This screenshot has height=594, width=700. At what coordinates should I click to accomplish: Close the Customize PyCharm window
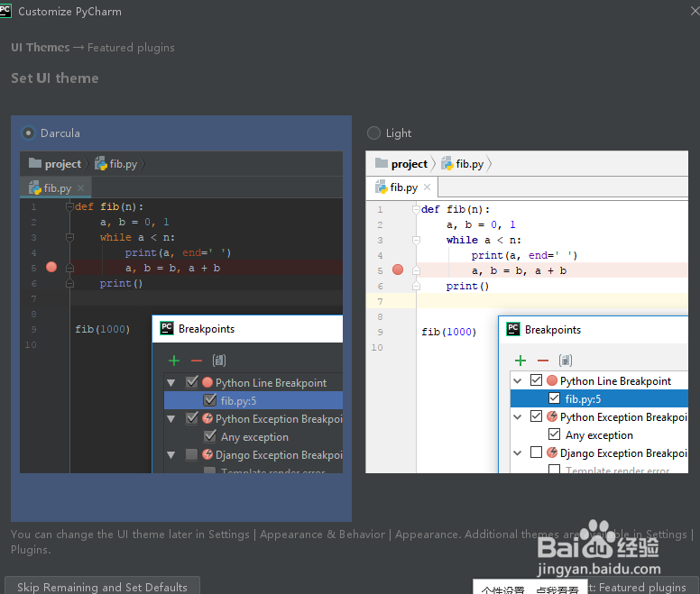click(x=695, y=11)
